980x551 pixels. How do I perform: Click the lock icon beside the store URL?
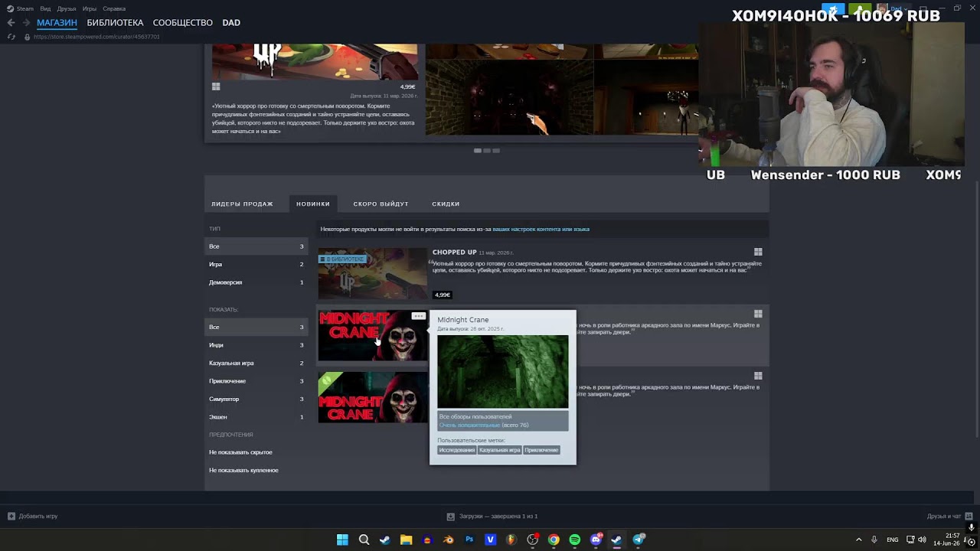coord(28,37)
